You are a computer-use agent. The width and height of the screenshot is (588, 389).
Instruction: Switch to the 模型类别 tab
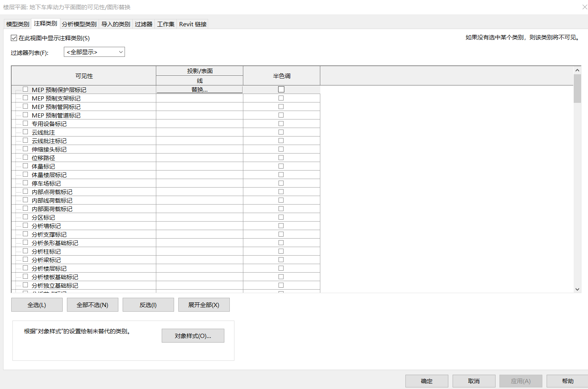18,24
